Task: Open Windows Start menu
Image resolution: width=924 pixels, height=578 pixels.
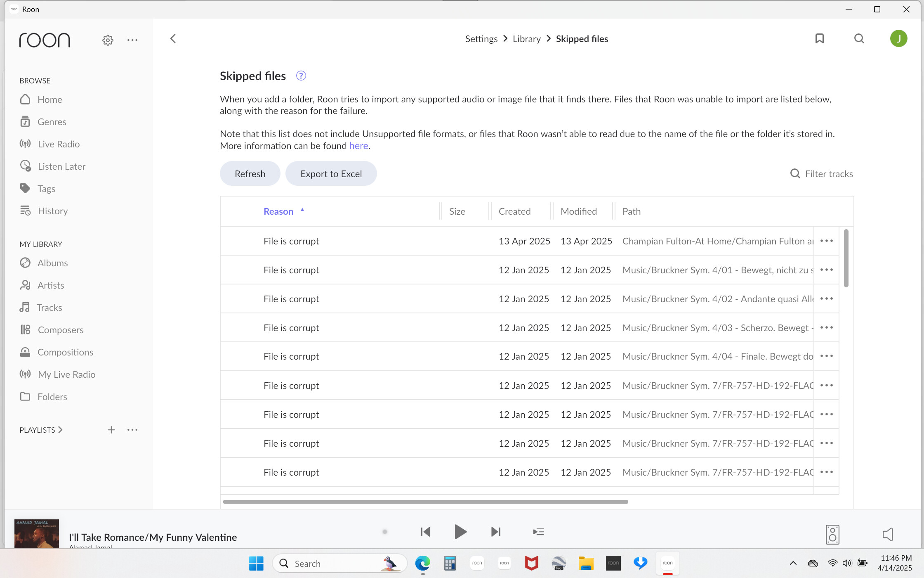Action: pyautogui.click(x=256, y=563)
